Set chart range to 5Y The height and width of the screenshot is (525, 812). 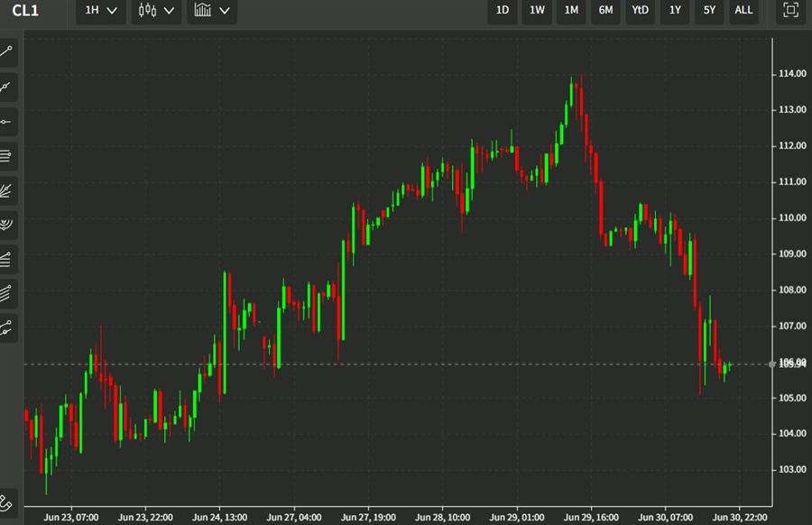tap(709, 10)
